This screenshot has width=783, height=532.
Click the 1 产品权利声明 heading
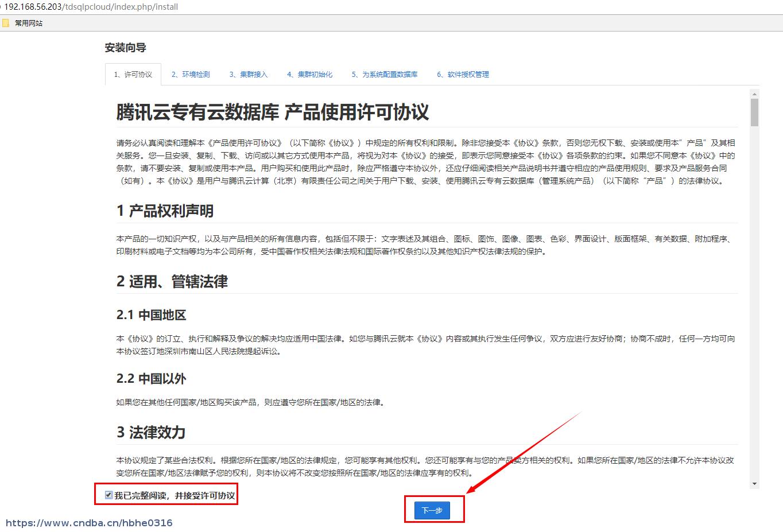tap(165, 211)
